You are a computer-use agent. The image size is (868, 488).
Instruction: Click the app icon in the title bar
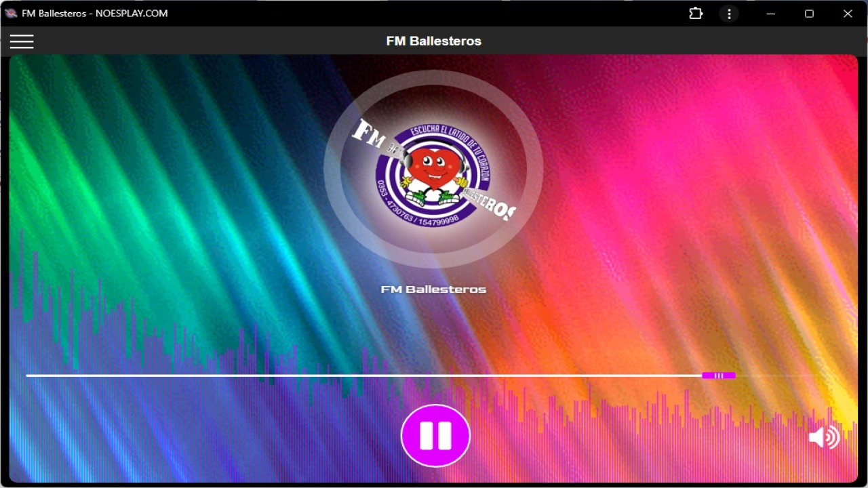(11, 14)
